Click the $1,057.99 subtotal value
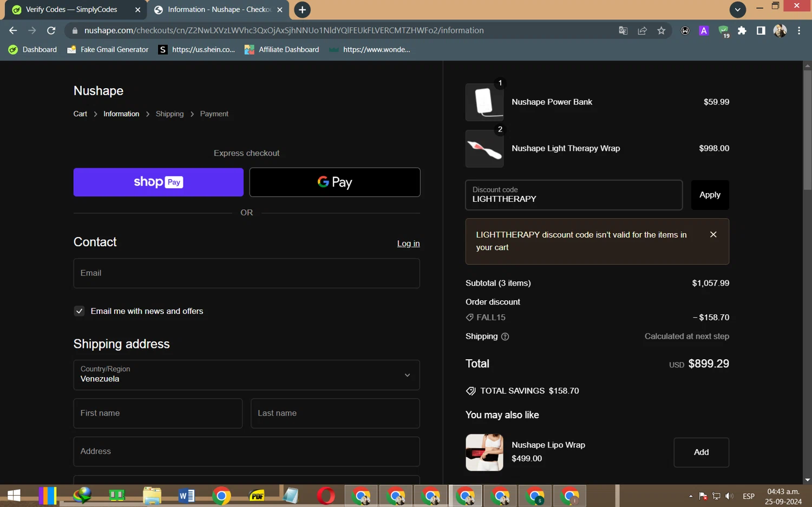This screenshot has height=507, width=812. click(x=711, y=283)
